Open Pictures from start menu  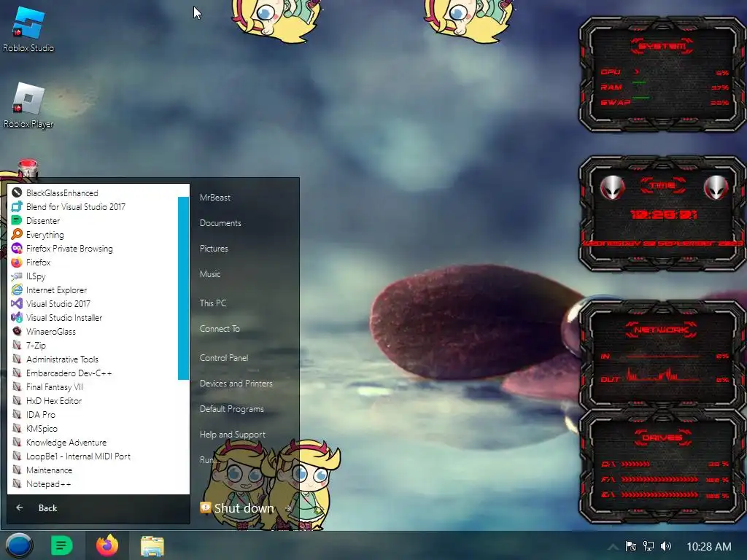point(214,248)
